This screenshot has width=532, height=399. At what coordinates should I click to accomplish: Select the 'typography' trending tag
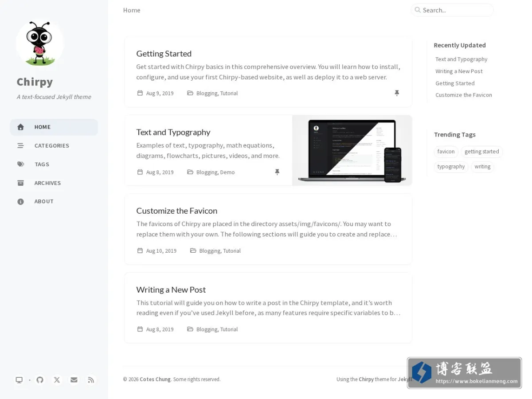pyautogui.click(x=451, y=167)
